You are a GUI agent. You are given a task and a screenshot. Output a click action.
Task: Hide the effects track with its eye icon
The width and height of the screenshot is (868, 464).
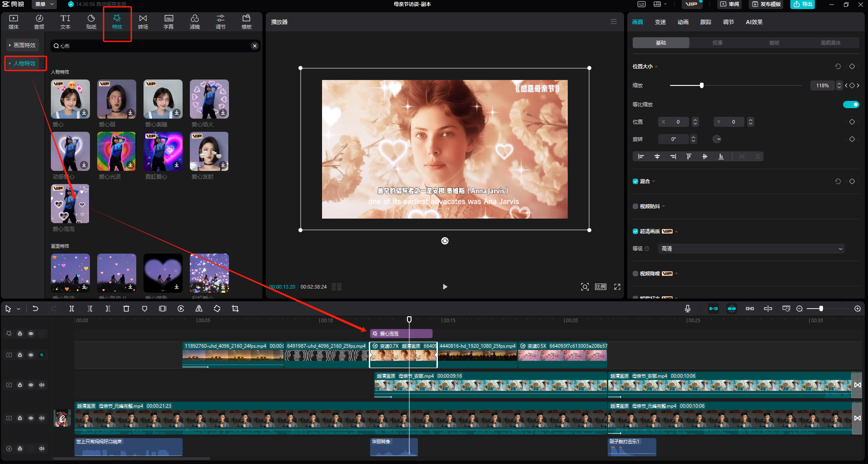pyautogui.click(x=31, y=334)
